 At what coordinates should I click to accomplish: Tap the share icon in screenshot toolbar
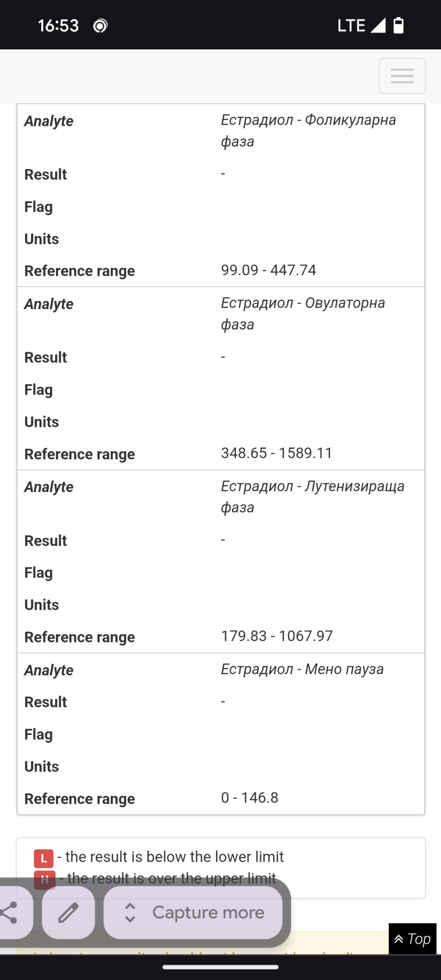11,913
